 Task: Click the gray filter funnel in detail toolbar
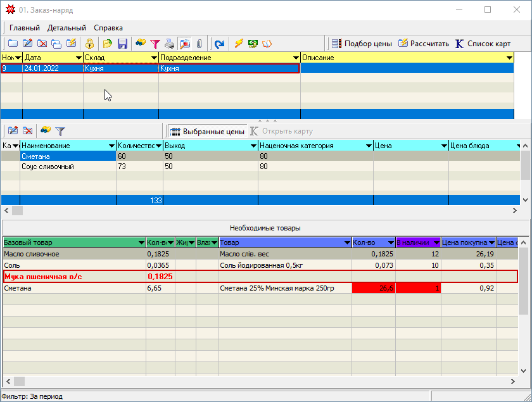60,131
